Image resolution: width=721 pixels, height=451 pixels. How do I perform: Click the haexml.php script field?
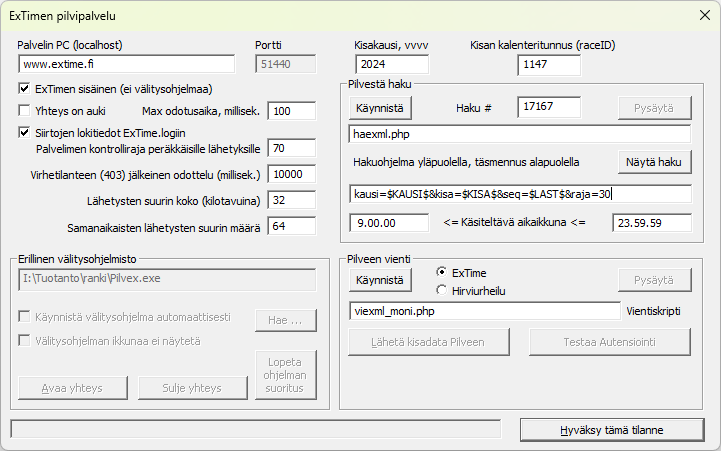519,134
